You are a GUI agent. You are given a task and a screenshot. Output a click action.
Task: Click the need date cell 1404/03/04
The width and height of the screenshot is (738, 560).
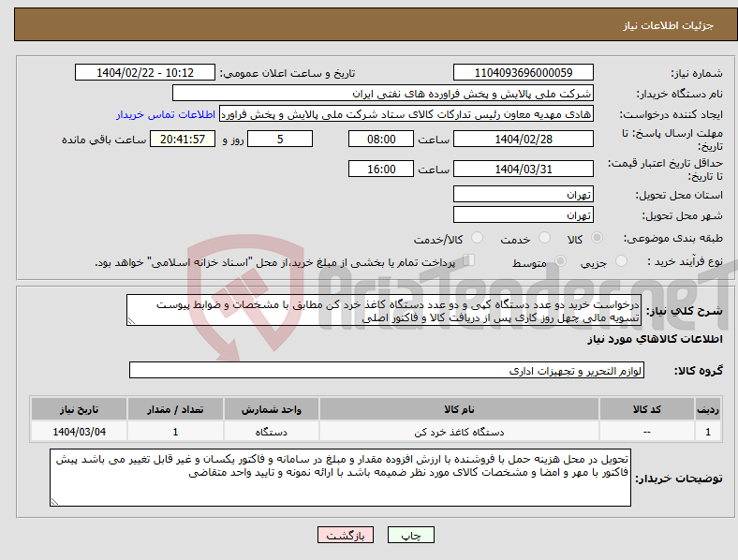[x=79, y=432]
